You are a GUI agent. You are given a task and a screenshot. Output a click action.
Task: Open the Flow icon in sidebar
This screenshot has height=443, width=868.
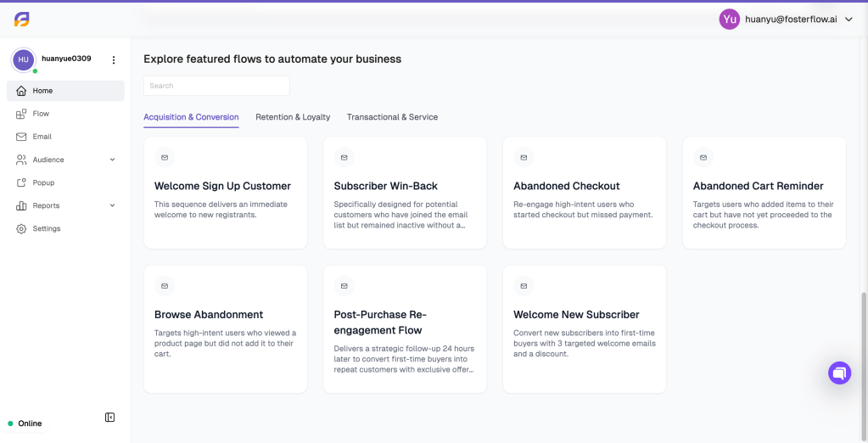(21, 114)
